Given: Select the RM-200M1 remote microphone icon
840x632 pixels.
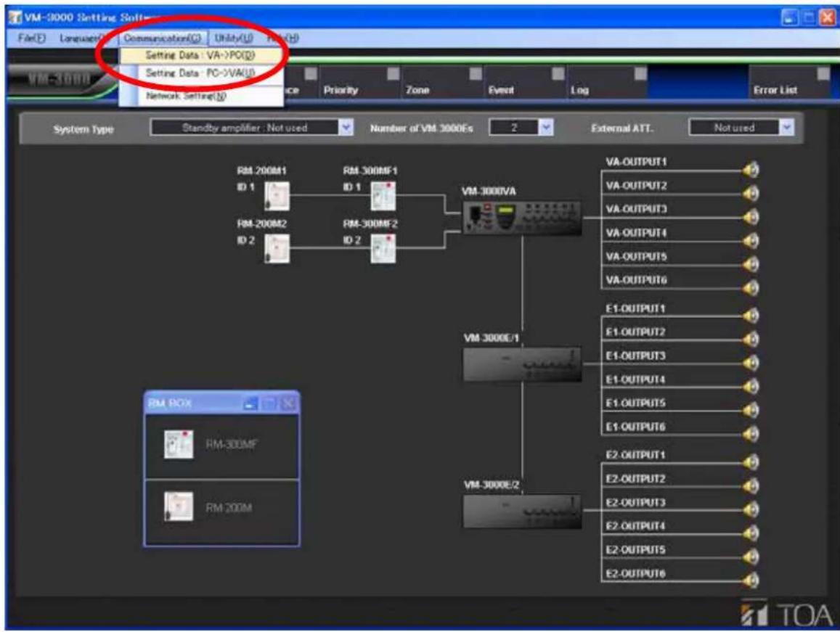Looking at the screenshot, I should (x=277, y=196).
